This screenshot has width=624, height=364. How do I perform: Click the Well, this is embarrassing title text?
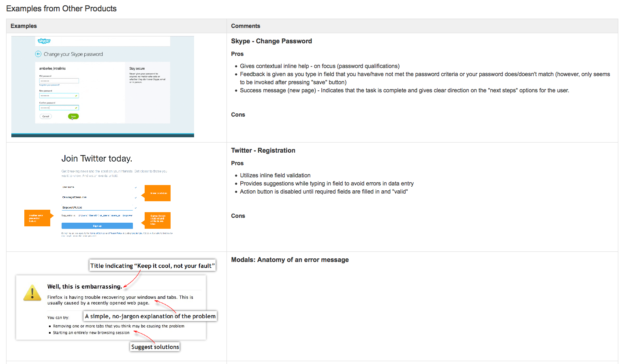84,286
